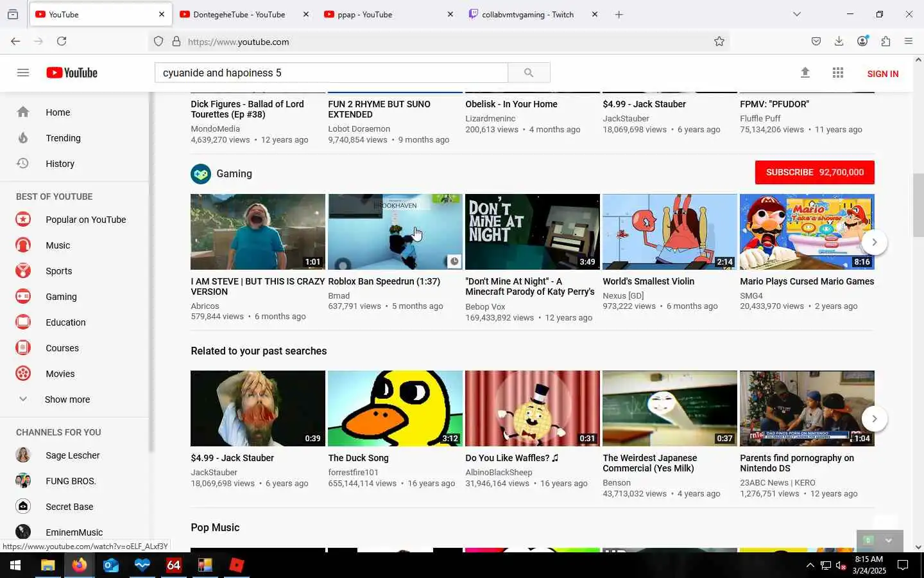Screen dimensions: 924x578
Task: Click the Sports icon in sidebar
Action: pos(23,271)
